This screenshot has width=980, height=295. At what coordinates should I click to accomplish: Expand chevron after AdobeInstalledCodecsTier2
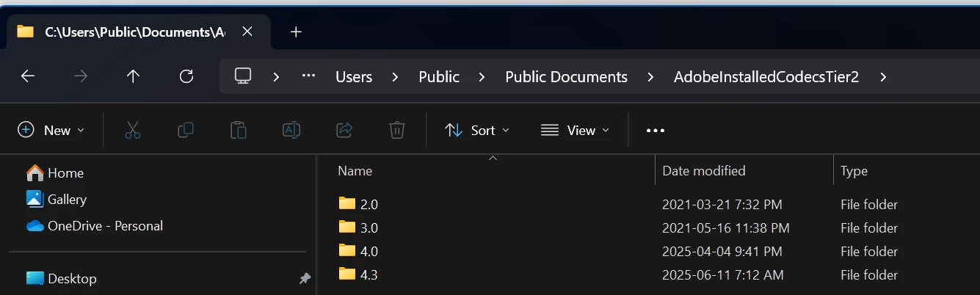(x=882, y=77)
